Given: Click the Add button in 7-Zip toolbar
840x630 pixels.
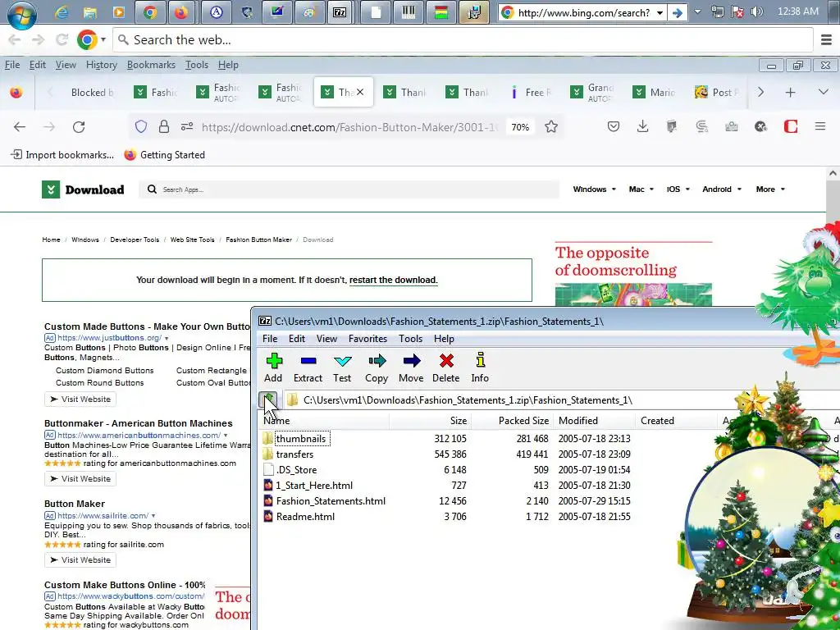Looking at the screenshot, I should [273, 367].
